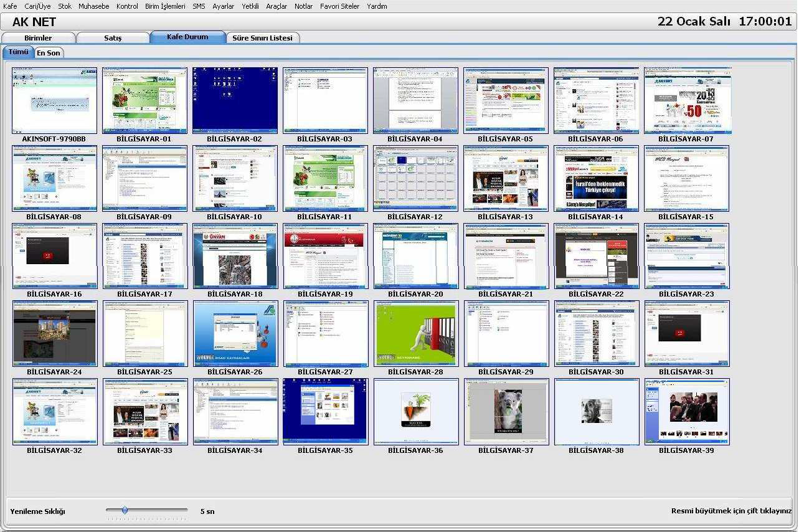Choose the BİLGİSAYAR-38 screen thumbnail
This screenshot has width=799, height=532.
(596, 411)
